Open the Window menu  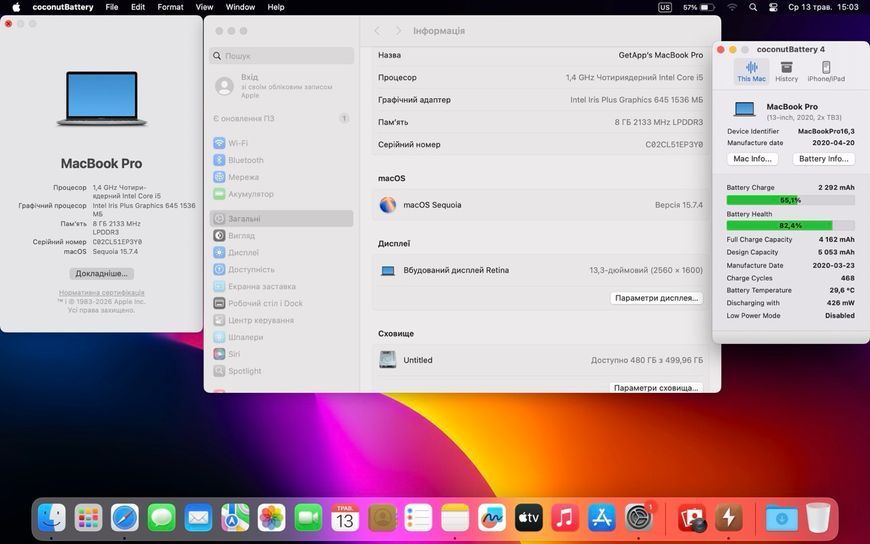(240, 7)
